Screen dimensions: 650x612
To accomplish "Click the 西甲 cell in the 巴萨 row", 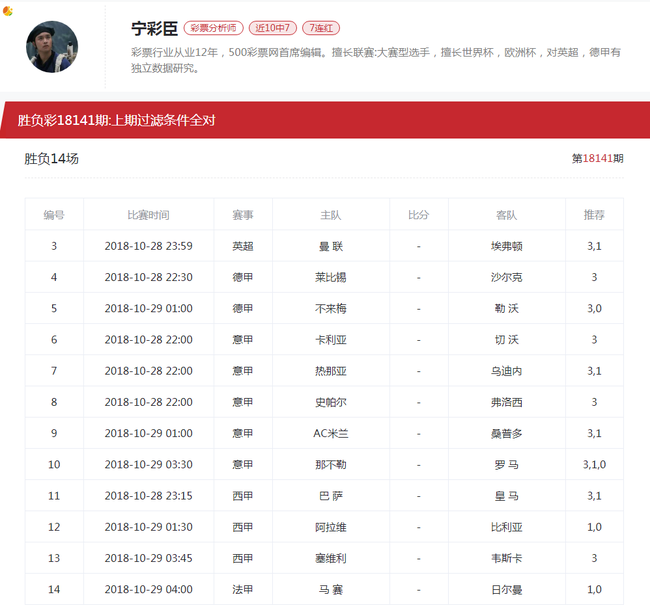I will point(243,496).
